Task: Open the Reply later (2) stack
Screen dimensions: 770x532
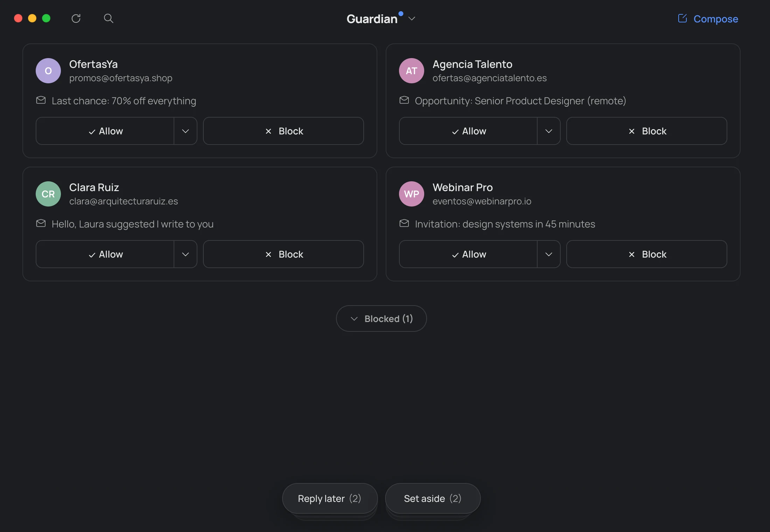Action: pos(330,498)
